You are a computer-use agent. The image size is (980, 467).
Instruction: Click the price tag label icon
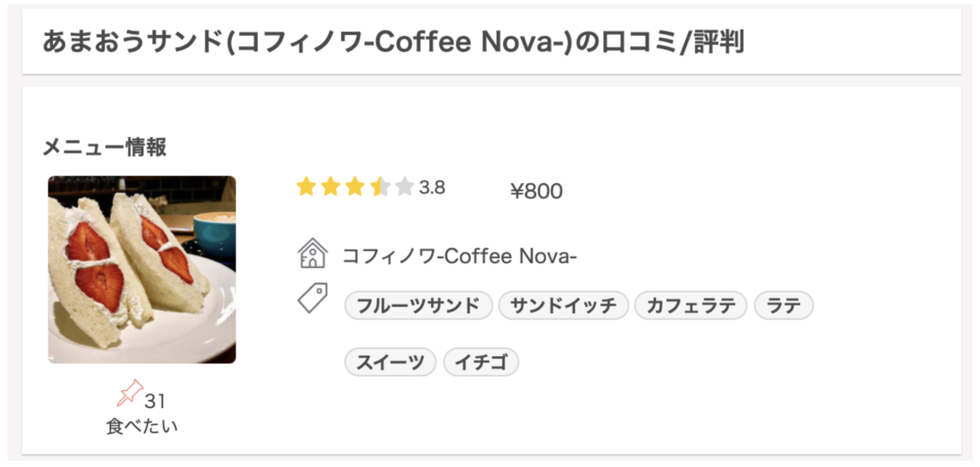point(312,298)
